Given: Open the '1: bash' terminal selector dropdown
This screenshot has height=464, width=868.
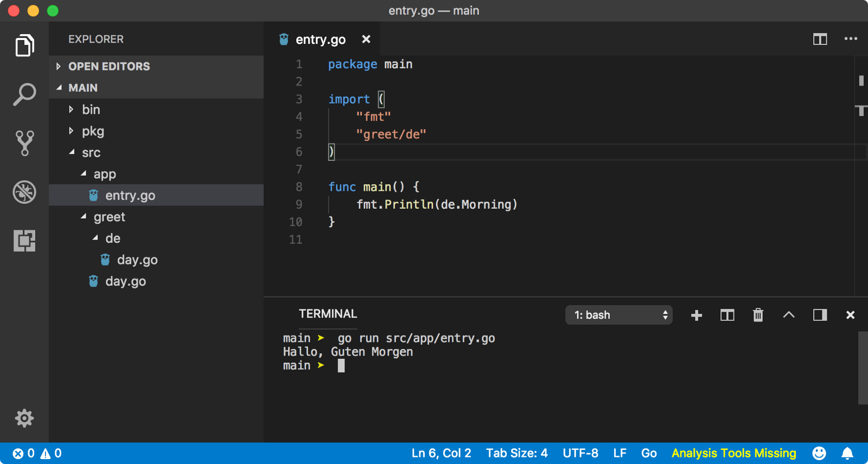Looking at the screenshot, I should coord(619,315).
